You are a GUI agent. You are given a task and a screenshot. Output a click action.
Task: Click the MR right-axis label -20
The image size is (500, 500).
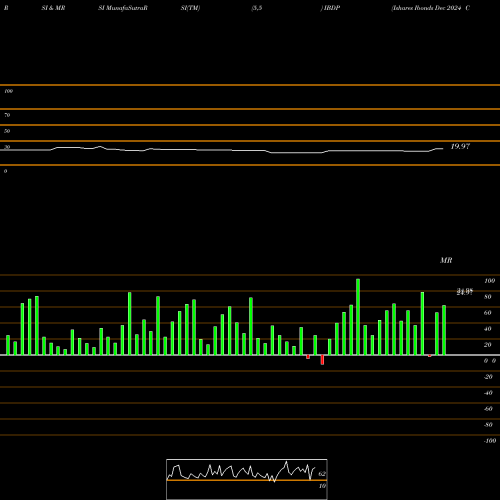click(x=488, y=377)
